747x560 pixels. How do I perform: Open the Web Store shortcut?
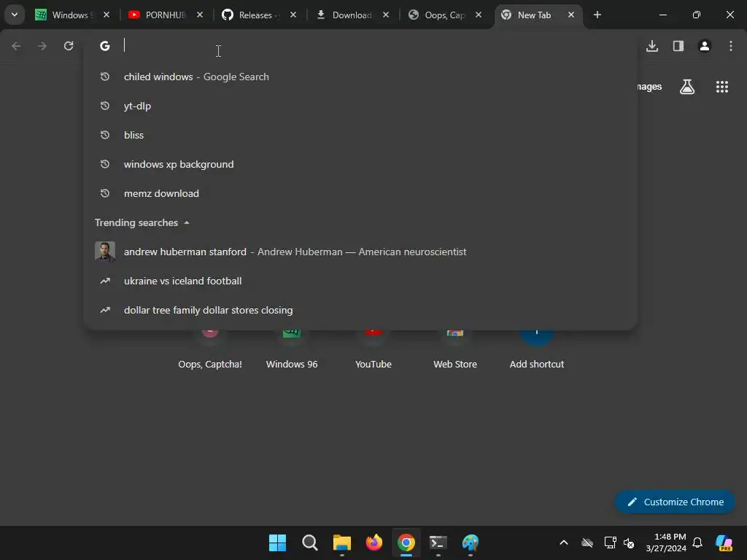point(455,350)
